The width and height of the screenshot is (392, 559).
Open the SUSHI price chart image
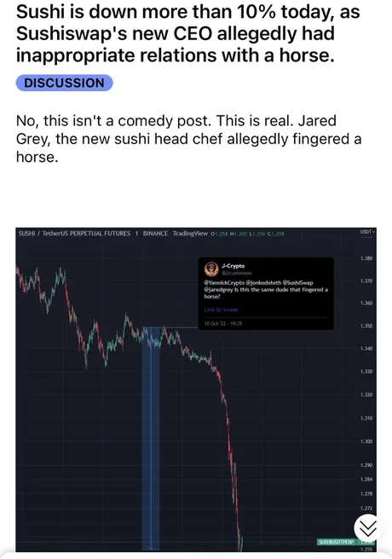click(x=196, y=389)
